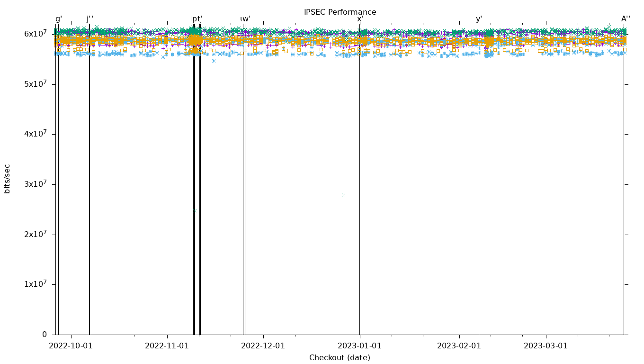Click the 2023-02-01 date label
This screenshot has height=364, width=644.
tap(459, 346)
